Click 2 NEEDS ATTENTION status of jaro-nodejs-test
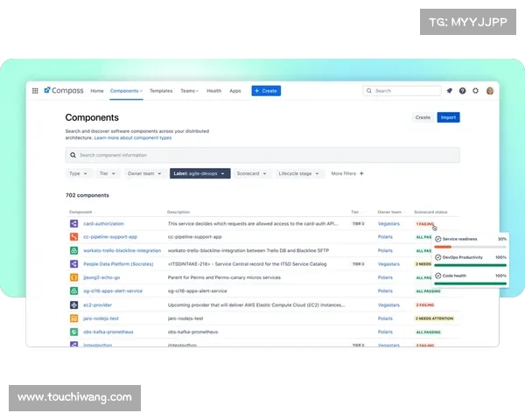 point(434,318)
